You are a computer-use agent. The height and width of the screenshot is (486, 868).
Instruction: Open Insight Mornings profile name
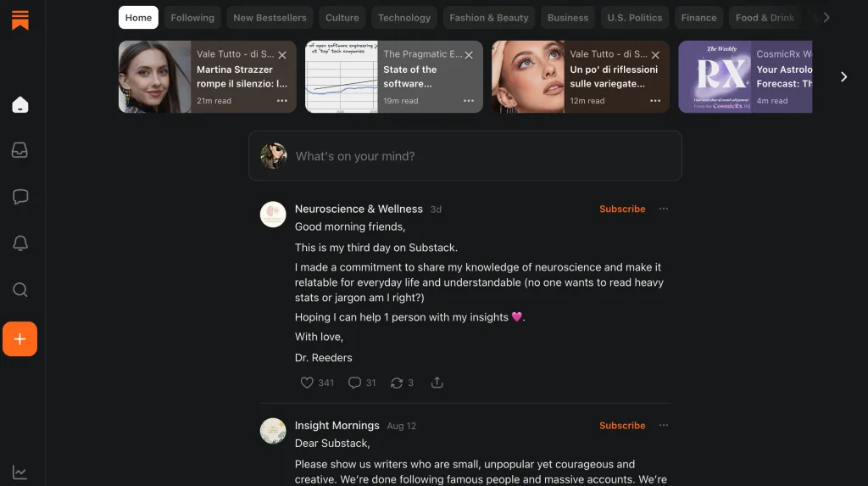coord(337,426)
